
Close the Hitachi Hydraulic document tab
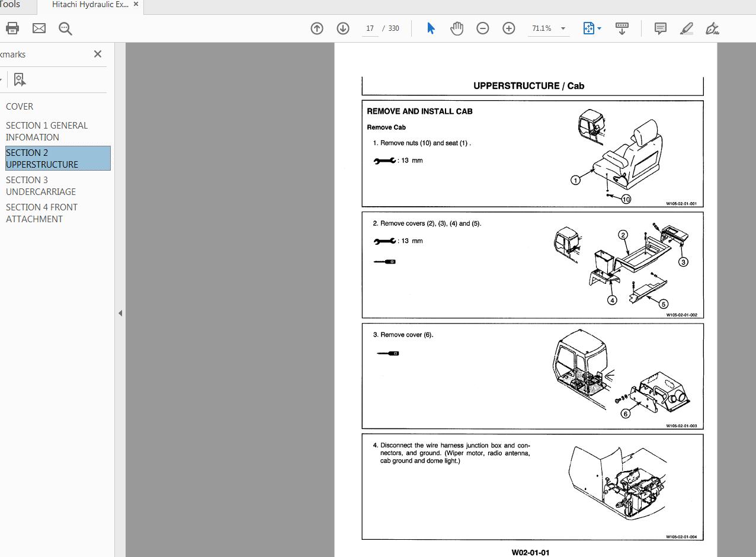click(x=136, y=4)
